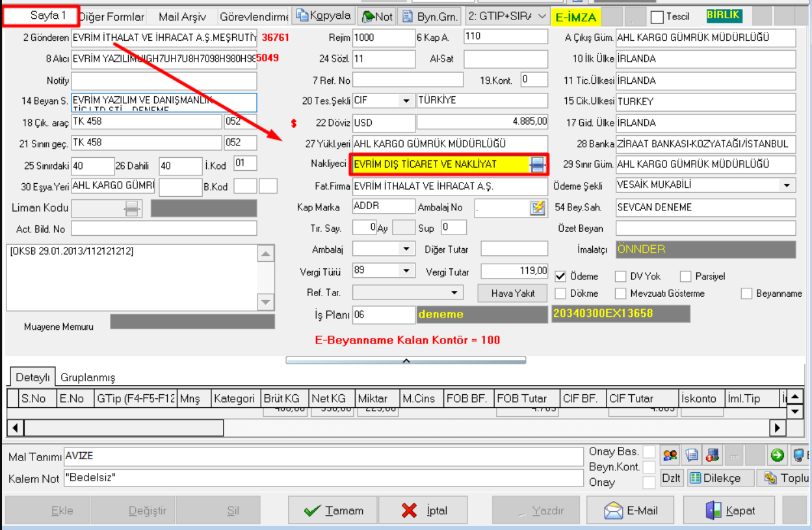Click the computer monitor icon button
This screenshot has width=812, height=530.
click(x=800, y=455)
